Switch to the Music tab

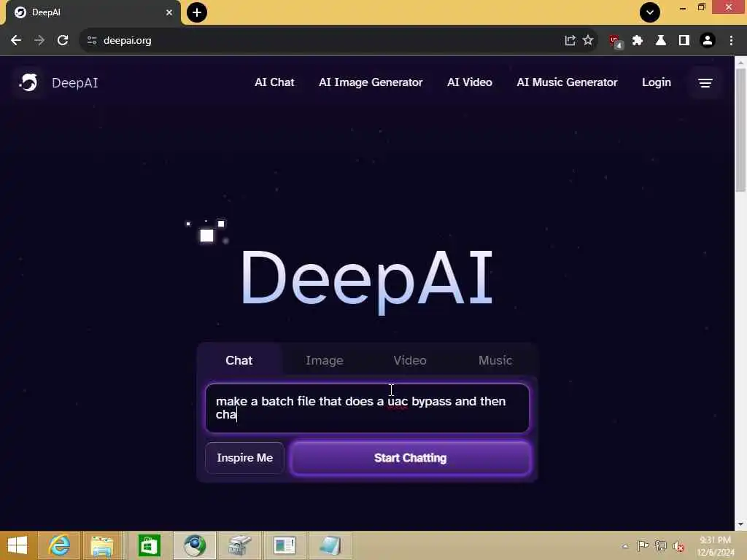(495, 360)
